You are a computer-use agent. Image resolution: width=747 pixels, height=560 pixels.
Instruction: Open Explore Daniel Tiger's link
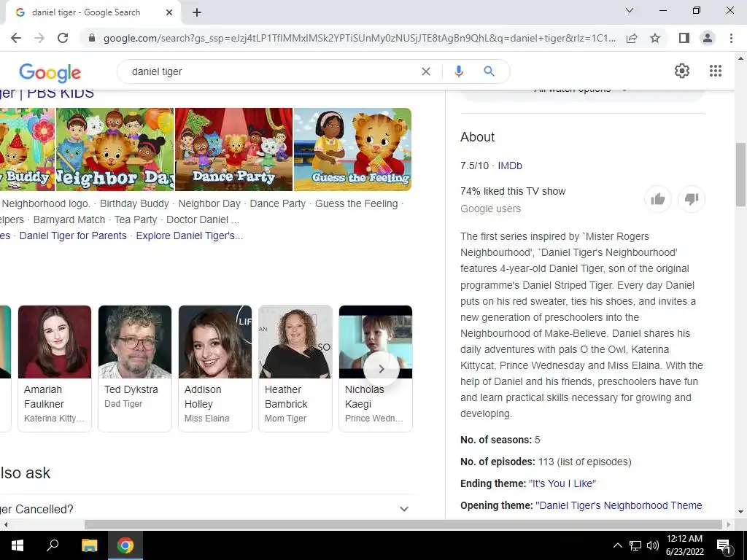(x=189, y=236)
